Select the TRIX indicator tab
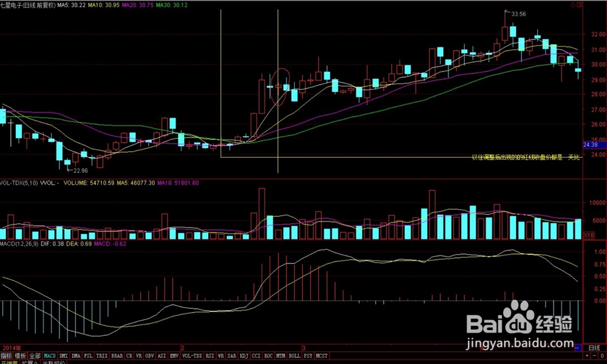The height and width of the screenshot is (364, 607). tap(102, 356)
